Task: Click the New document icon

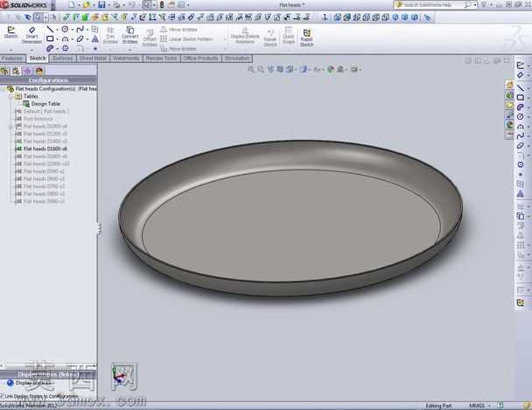Action: [72, 4]
